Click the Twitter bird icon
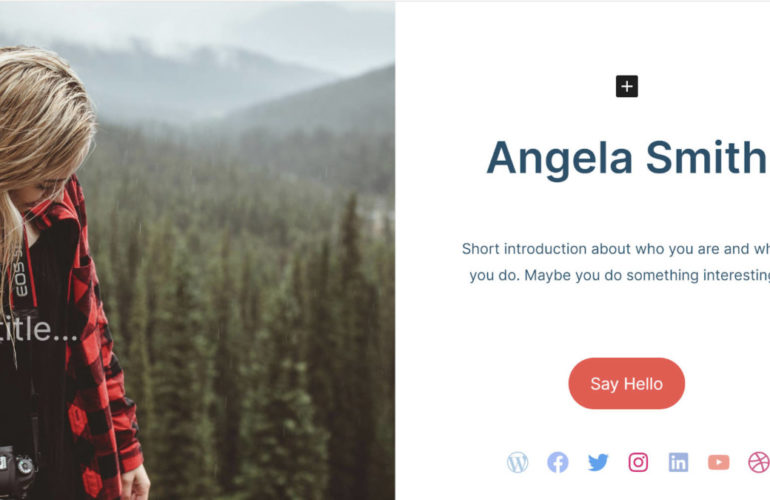The image size is (770, 500). click(x=598, y=462)
